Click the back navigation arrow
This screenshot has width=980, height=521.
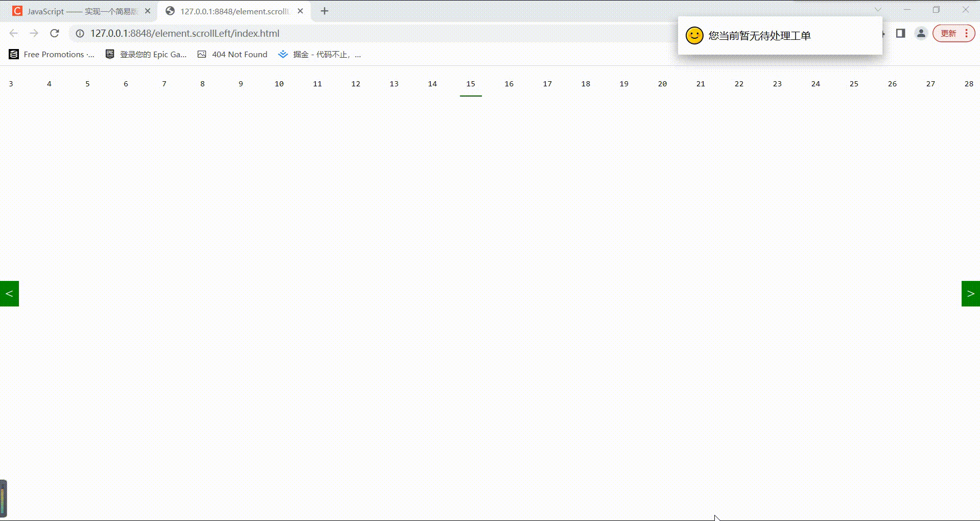pyautogui.click(x=13, y=33)
